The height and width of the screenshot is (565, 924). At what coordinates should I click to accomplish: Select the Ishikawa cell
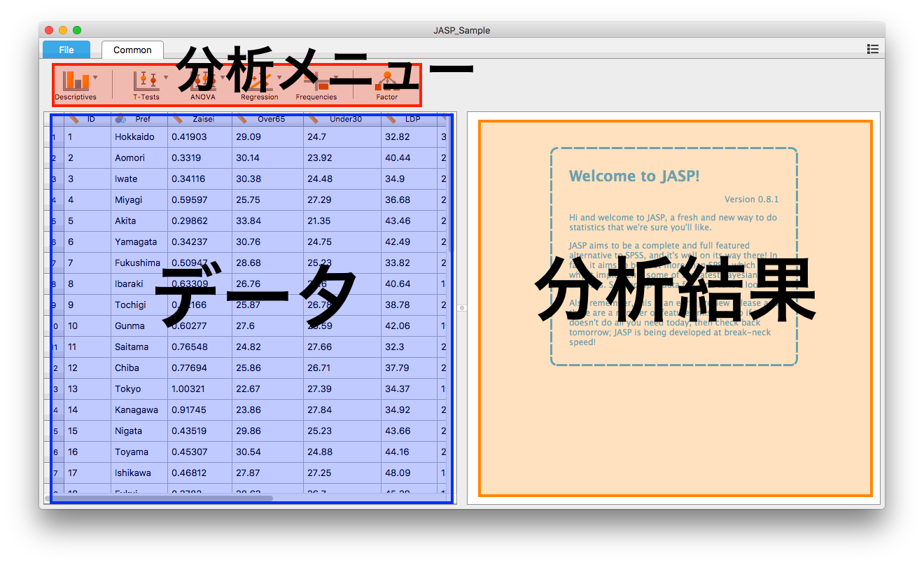coord(139,473)
